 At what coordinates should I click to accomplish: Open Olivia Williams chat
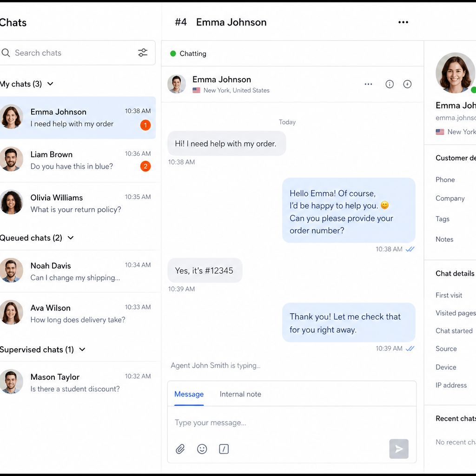(78, 203)
